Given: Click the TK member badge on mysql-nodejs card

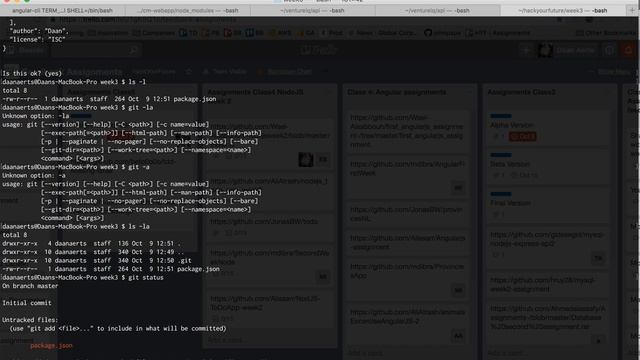Looking at the screenshot, I should pyautogui.click(x=598, y=258).
